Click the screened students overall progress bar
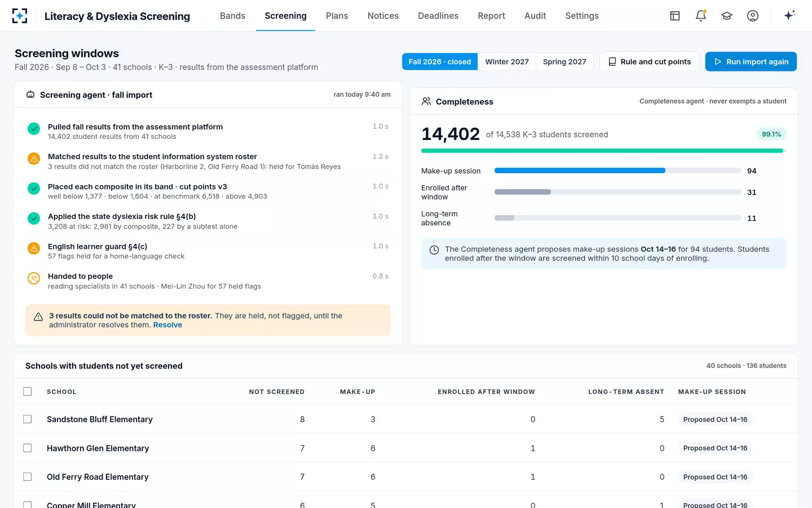The width and height of the screenshot is (812, 508). click(603, 151)
